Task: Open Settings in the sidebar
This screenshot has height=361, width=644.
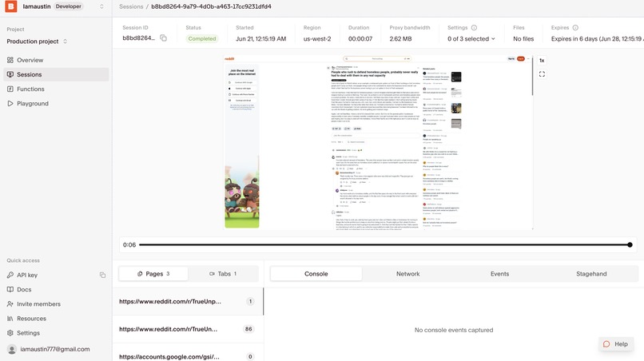Action: click(28, 333)
